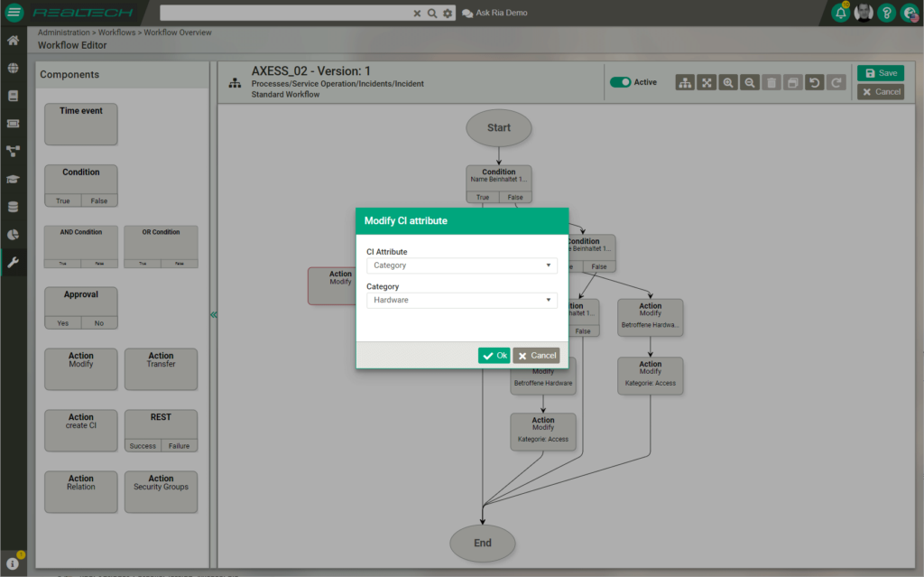Screen dimensions: 924x577
Task: Open the Home icon in the sidebar
Action: pos(13,41)
